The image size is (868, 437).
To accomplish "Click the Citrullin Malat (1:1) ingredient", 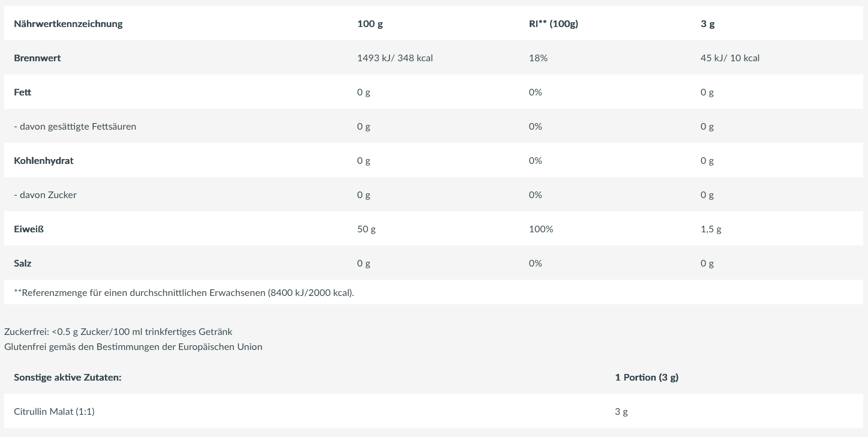I will click(54, 412).
